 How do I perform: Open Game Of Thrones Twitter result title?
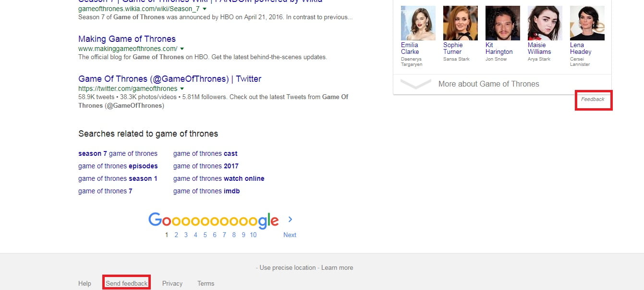tap(170, 79)
